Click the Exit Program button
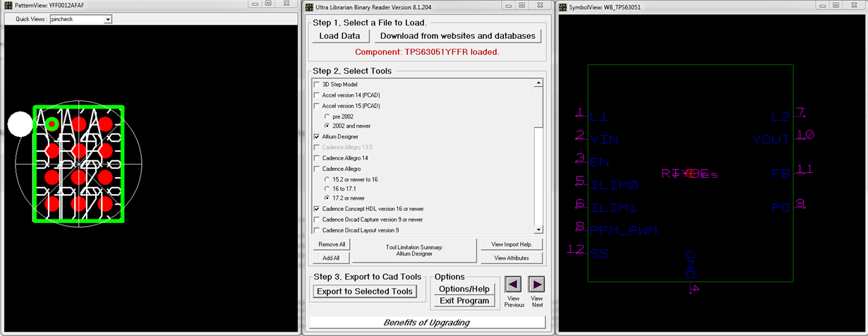 point(464,301)
